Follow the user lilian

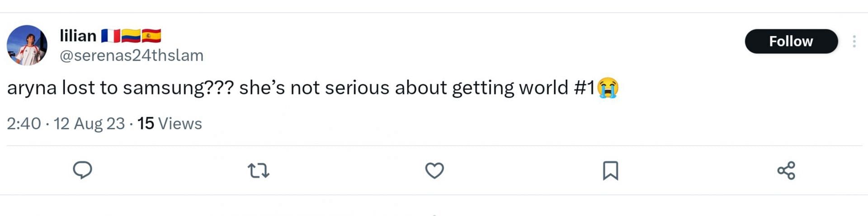[x=791, y=41]
